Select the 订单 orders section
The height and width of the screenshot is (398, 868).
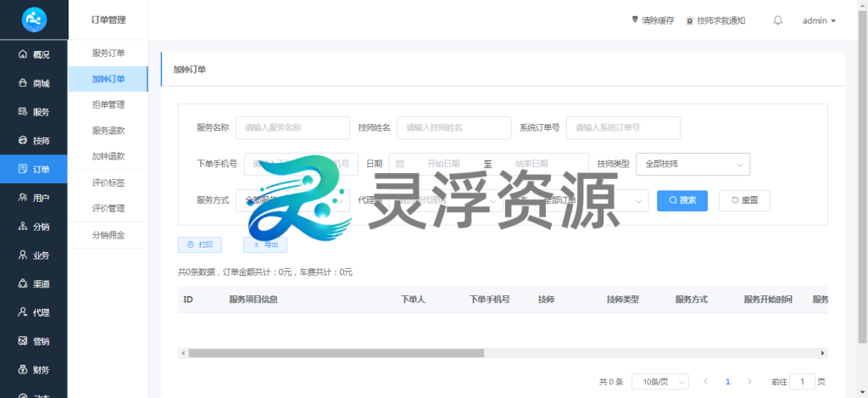tap(34, 169)
